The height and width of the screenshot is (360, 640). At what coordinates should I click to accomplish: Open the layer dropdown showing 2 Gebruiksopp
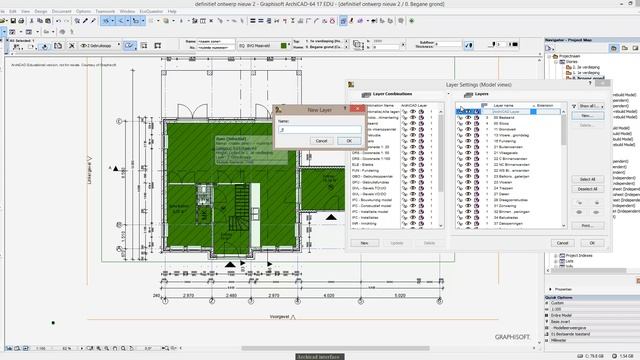pyautogui.click(x=100, y=46)
